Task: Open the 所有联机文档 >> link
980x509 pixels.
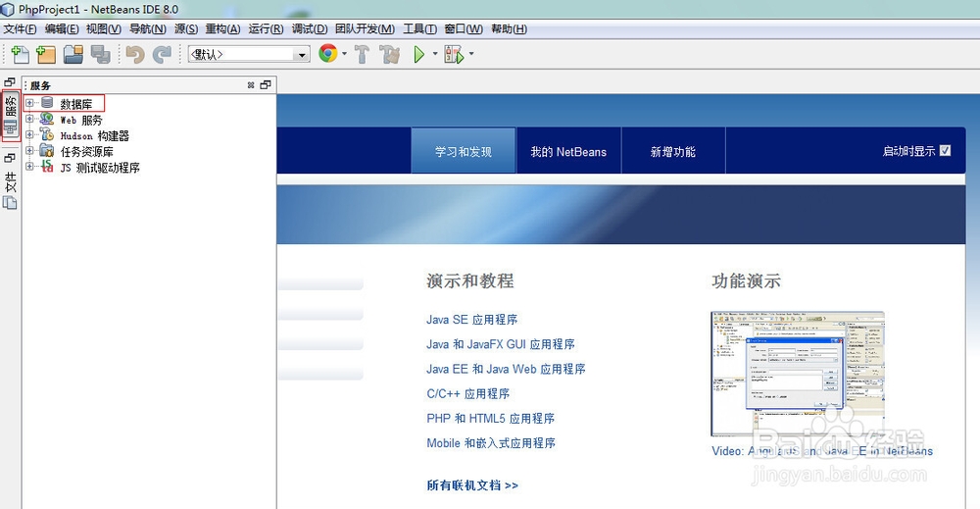Action: 472,485
